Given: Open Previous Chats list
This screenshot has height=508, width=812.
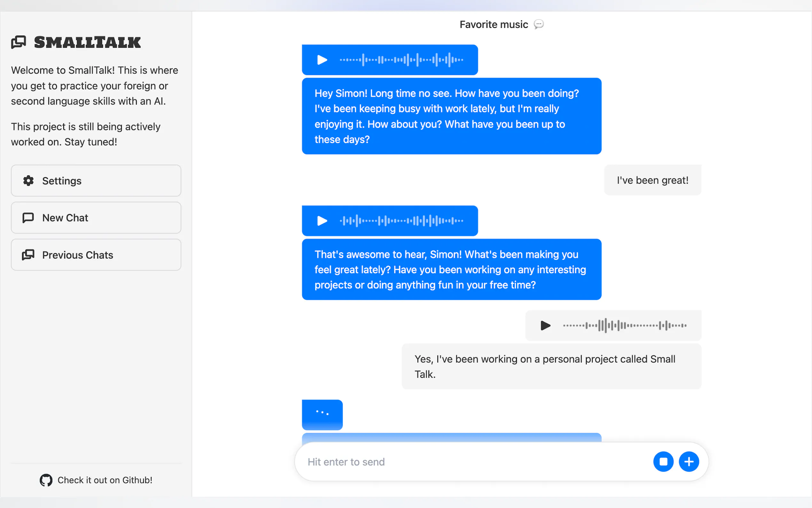Looking at the screenshot, I should pos(96,255).
